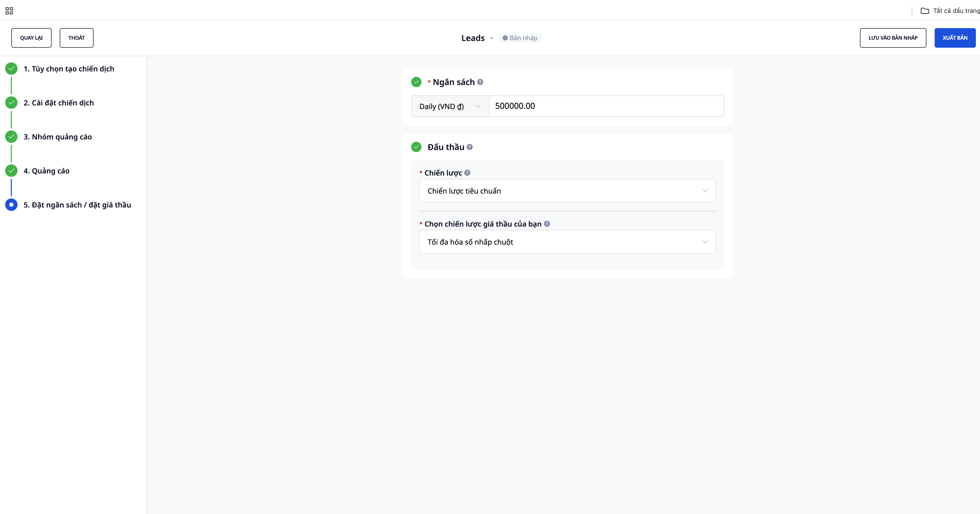Viewport: 980px width, 514px height.
Task: Click the XUẤT BẢN publish button
Action: pyautogui.click(x=954, y=38)
